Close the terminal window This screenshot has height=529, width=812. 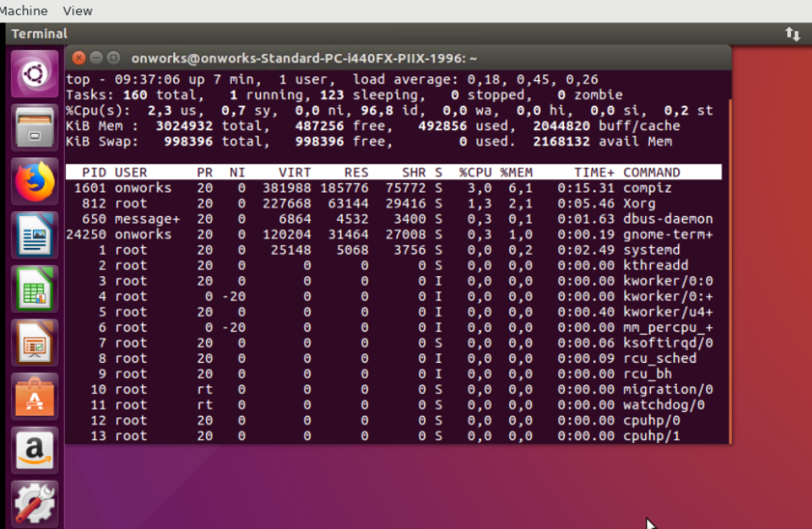click(x=79, y=58)
